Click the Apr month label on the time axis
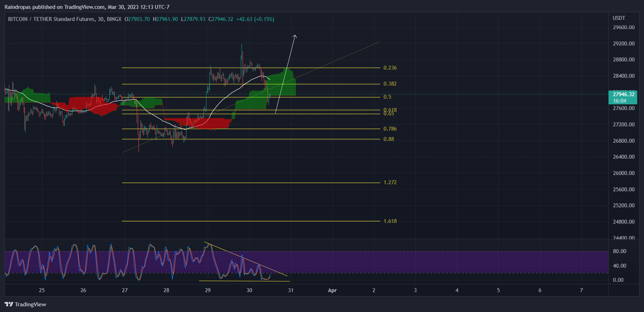Screen dimensions: 644x312 tap(332, 290)
